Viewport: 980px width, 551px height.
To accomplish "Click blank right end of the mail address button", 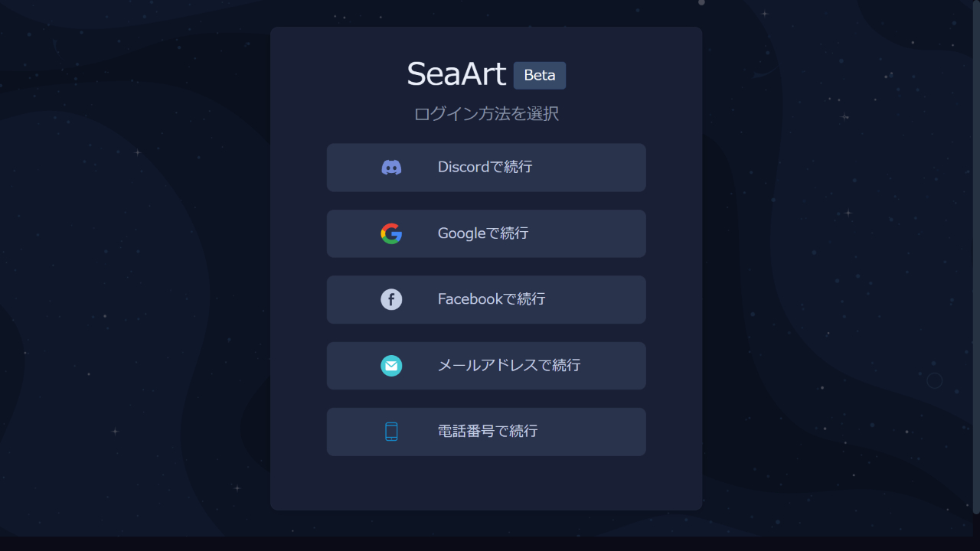I will [x=616, y=366].
